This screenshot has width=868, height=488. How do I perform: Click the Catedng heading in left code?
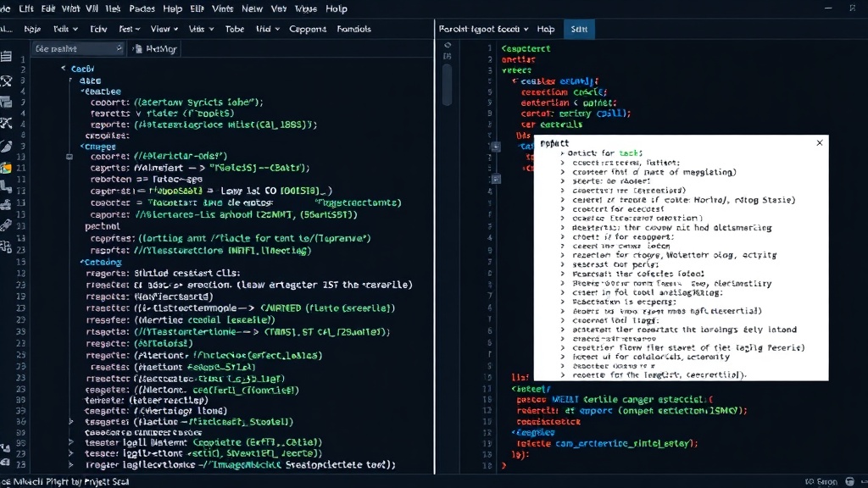103,262
